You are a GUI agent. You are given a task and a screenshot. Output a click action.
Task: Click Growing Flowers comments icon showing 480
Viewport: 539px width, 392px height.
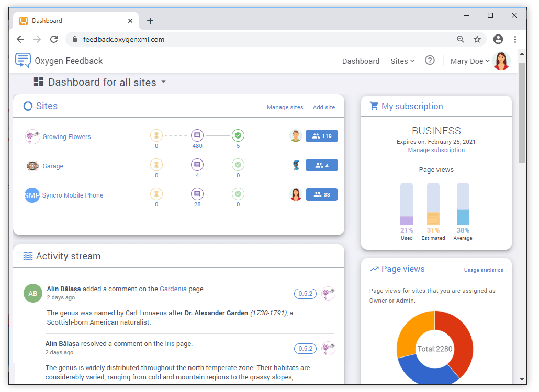point(197,135)
